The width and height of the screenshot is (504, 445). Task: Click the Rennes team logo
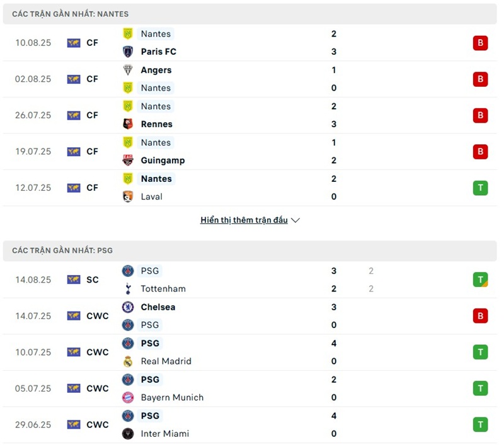tap(128, 124)
